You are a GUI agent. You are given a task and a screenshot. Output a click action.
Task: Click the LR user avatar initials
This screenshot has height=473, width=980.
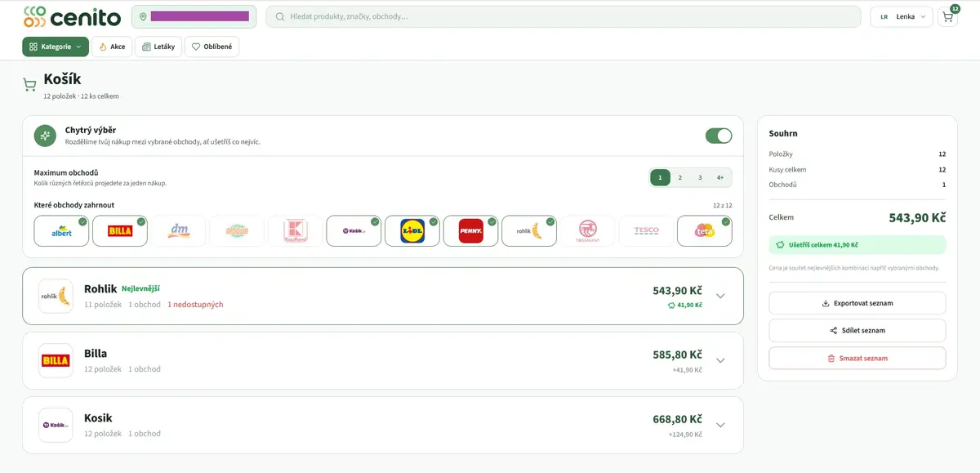pos(884,16)
